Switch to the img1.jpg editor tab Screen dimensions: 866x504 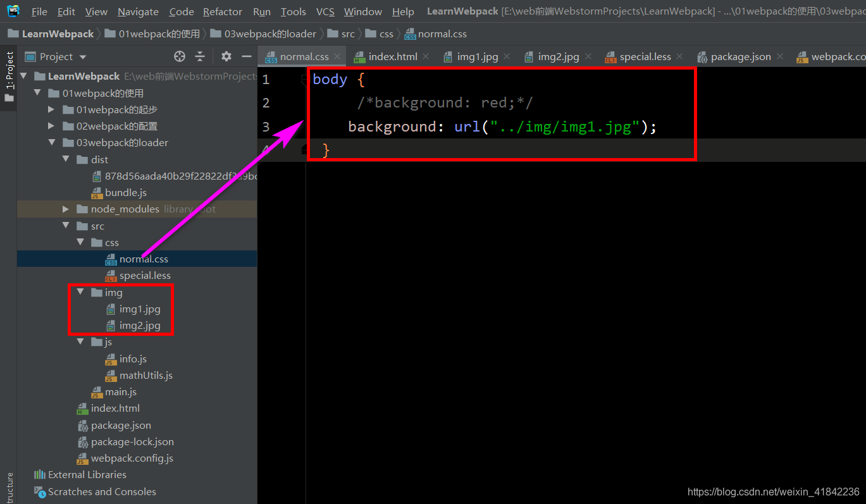pos(478,56)
